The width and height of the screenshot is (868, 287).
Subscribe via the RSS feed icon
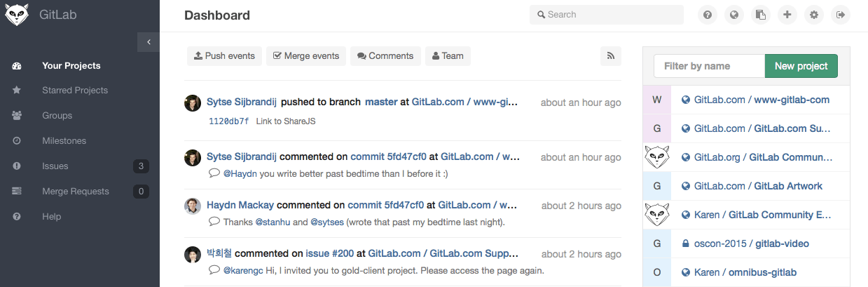pos(611,56)
